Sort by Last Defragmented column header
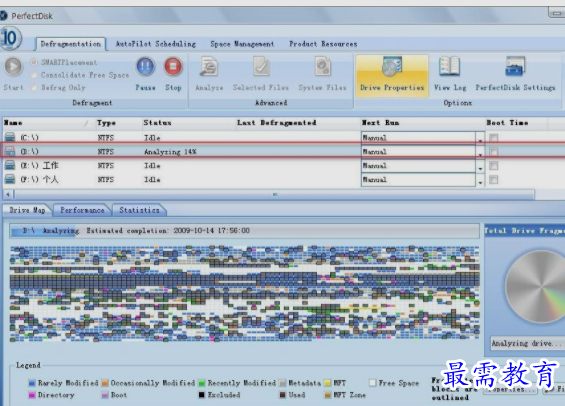 click(x=297, y=123)
